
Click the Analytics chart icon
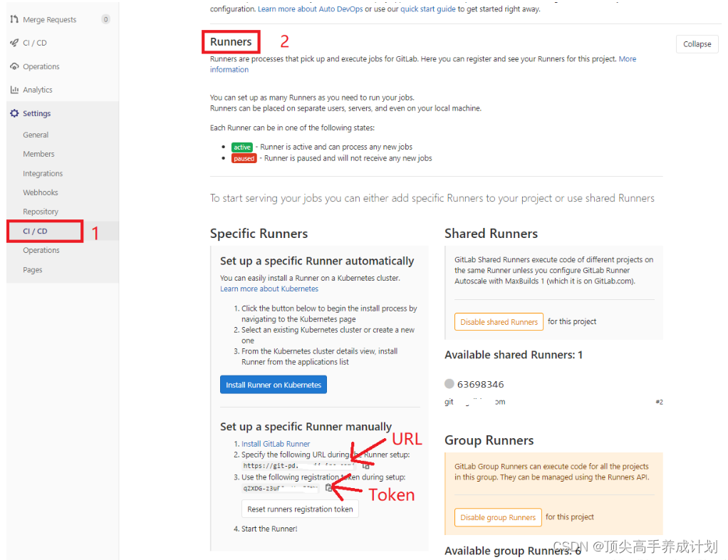click(14, 90)
